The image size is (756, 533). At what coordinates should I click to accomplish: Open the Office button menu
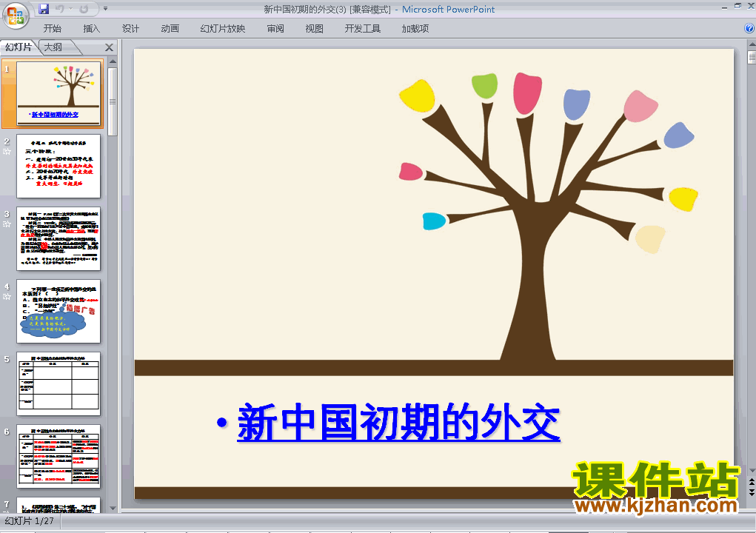[x=16, y=16]
